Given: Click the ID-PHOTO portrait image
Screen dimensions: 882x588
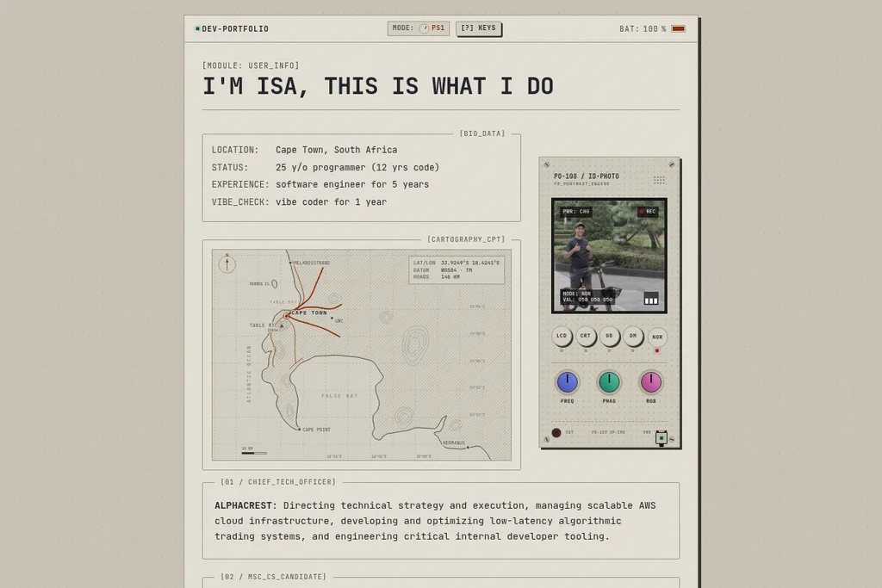Looking at the screenshot, I should pyautogui.click(x=609, y=256).
